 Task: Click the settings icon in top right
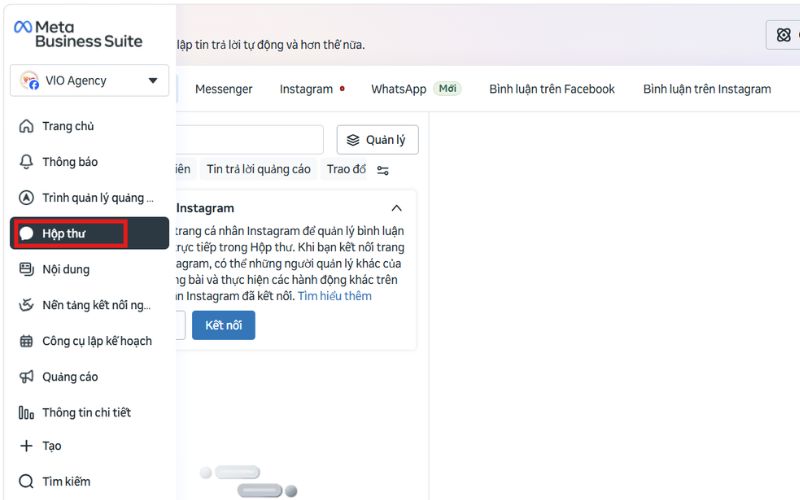tap(784, 35)
